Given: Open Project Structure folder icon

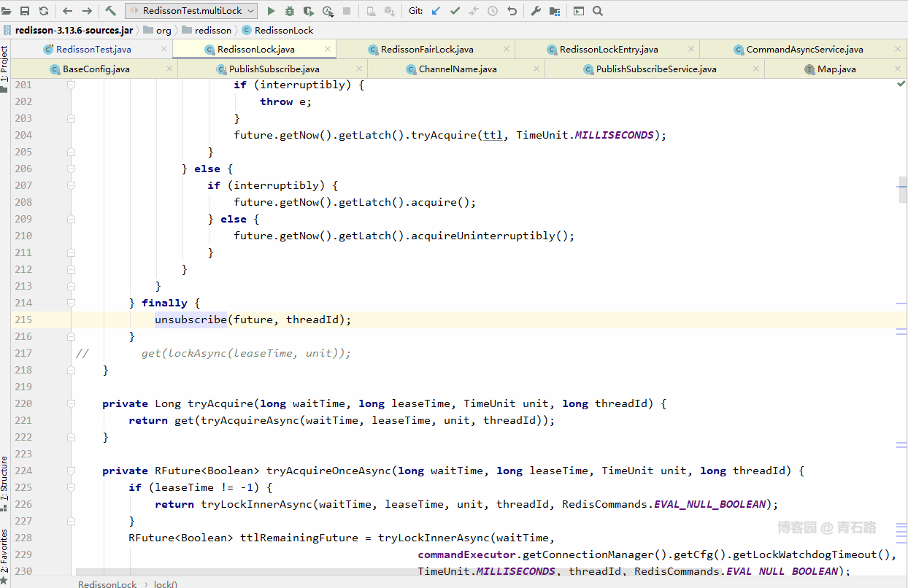Looking at the screenshot, I should [x=555, y=11].
